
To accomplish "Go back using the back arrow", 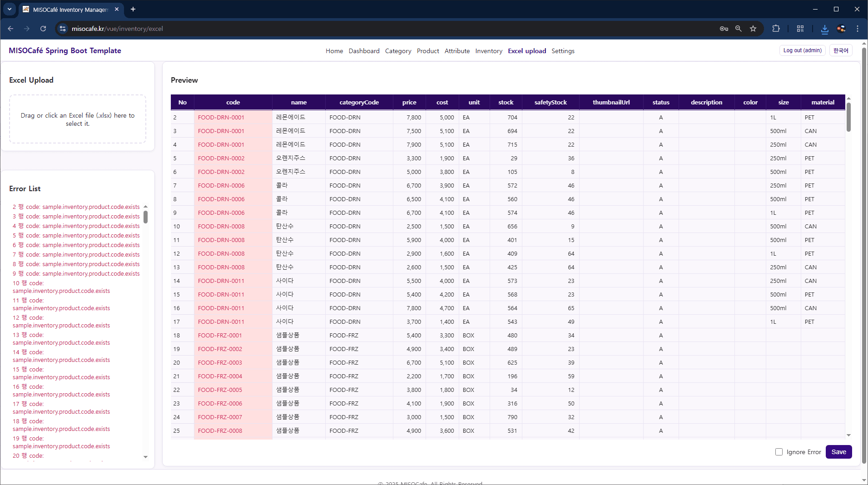I will pos(10,29).
